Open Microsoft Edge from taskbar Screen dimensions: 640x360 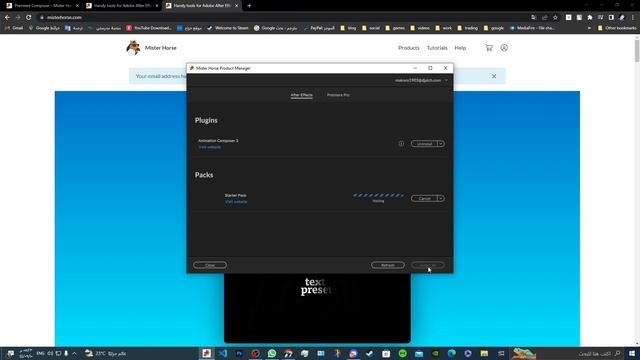(x=451, y=353)
